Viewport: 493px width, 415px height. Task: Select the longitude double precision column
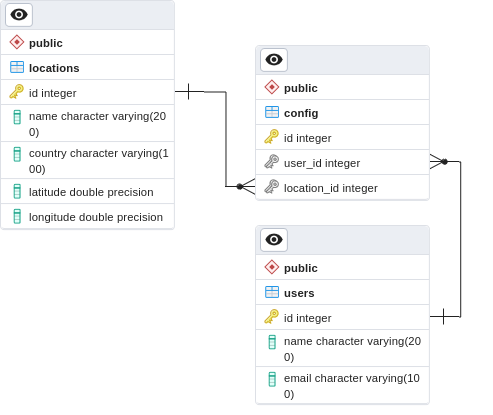(88, 217)
